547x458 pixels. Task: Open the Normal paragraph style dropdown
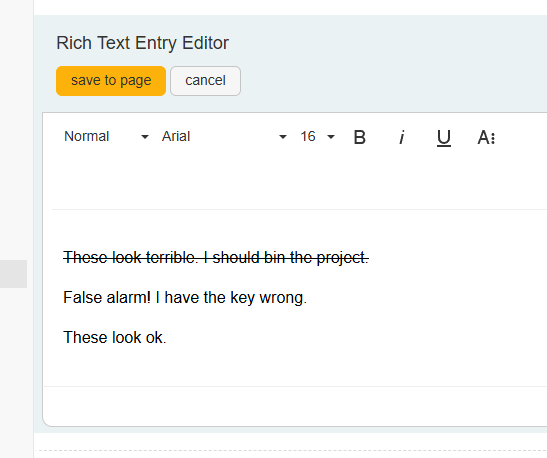(106, 136)
